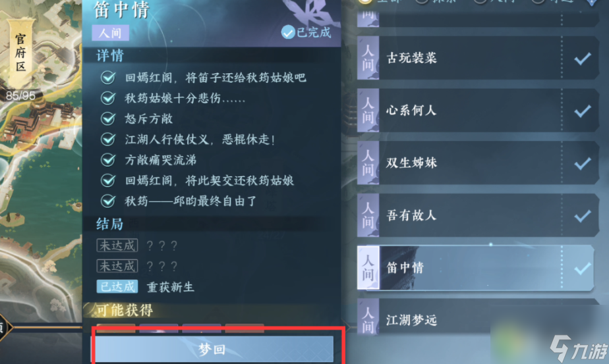Open the 吾有故人 quest
Viewport: 609px width, 364px height.
point(477,215)
